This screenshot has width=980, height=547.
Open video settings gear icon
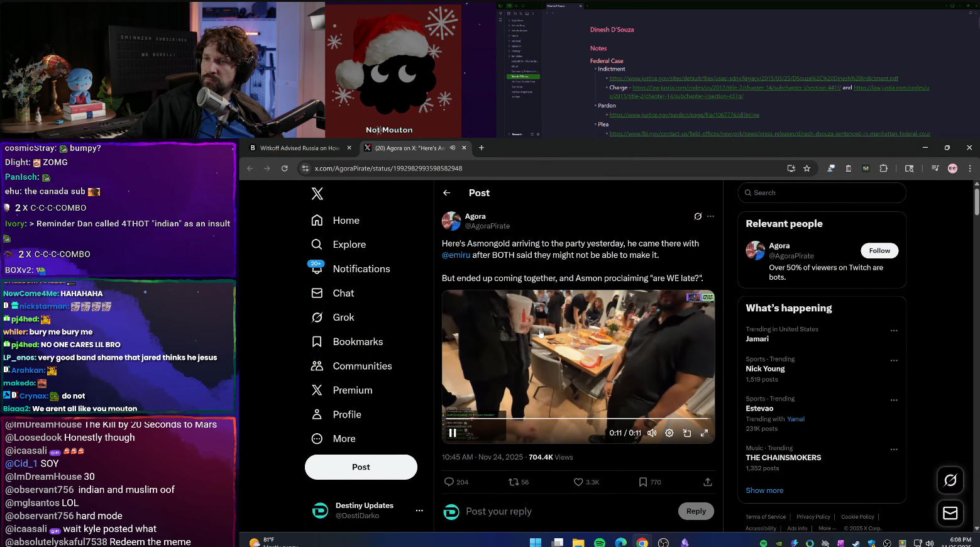[x=669, y=433]
